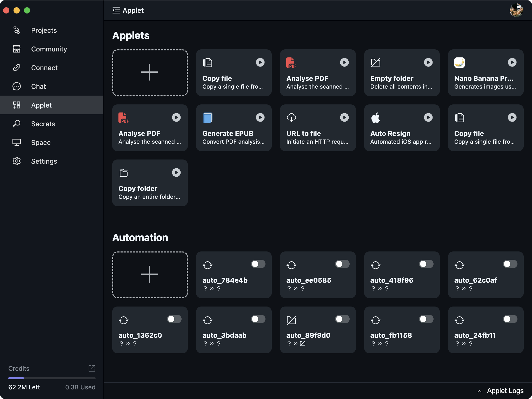Enable the auto_784e4b automation
This screenshot has height=399, width=532.
coord(258,264)
